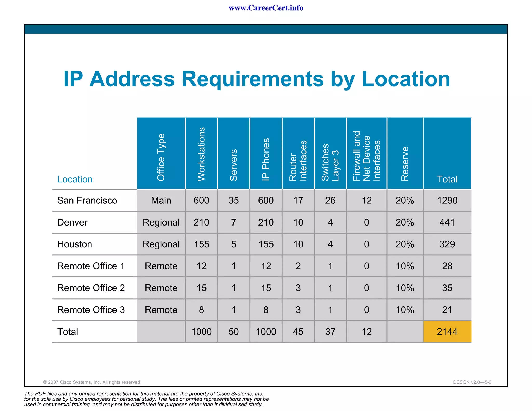532x411 pixels.
Task: Select Remote Office 1's 2 router interfaces cell
Action: (298, 266)
